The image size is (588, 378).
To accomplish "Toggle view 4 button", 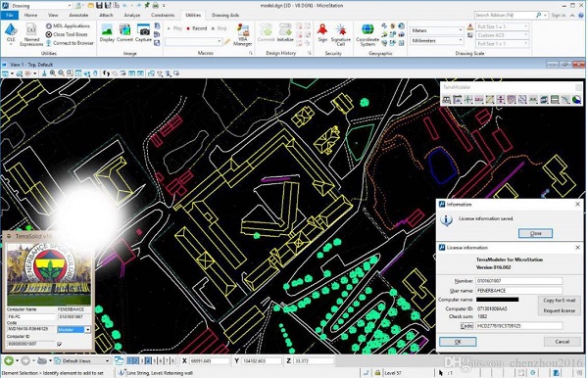I will click(x=148, y=360).
